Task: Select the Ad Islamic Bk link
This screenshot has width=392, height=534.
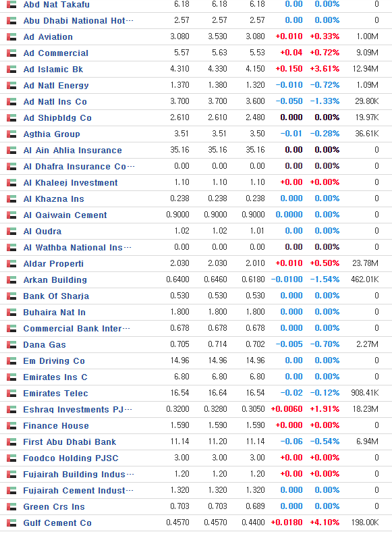Action: point(53,69)
